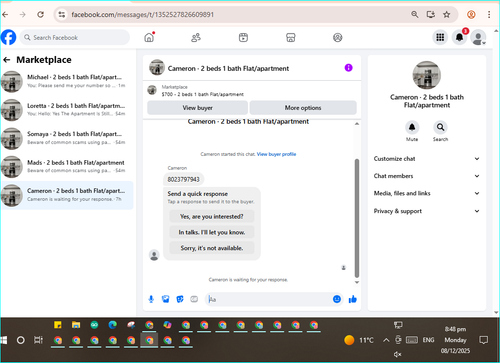Send a thumbs up like
The image size is (500, 363).
coord(353,299)
